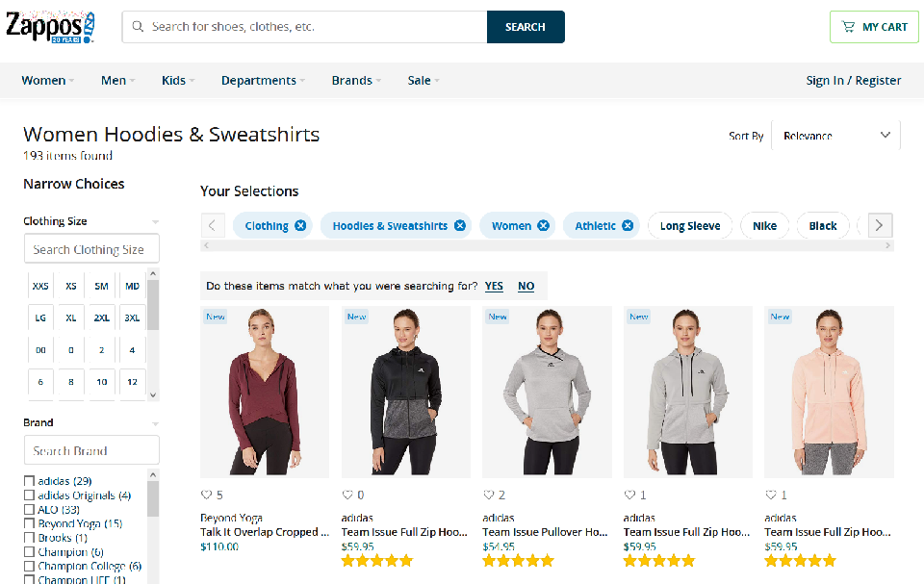Viewport: 924px width, 584px height.
Task: Remove the Athletic filter chip
Action: coord(628,226)
